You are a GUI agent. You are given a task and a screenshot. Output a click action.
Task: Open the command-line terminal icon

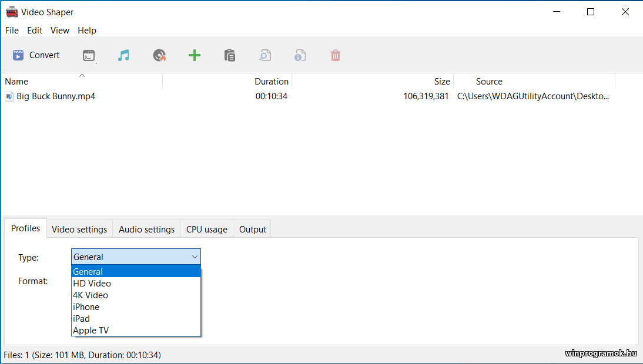(x=89, y=56)
